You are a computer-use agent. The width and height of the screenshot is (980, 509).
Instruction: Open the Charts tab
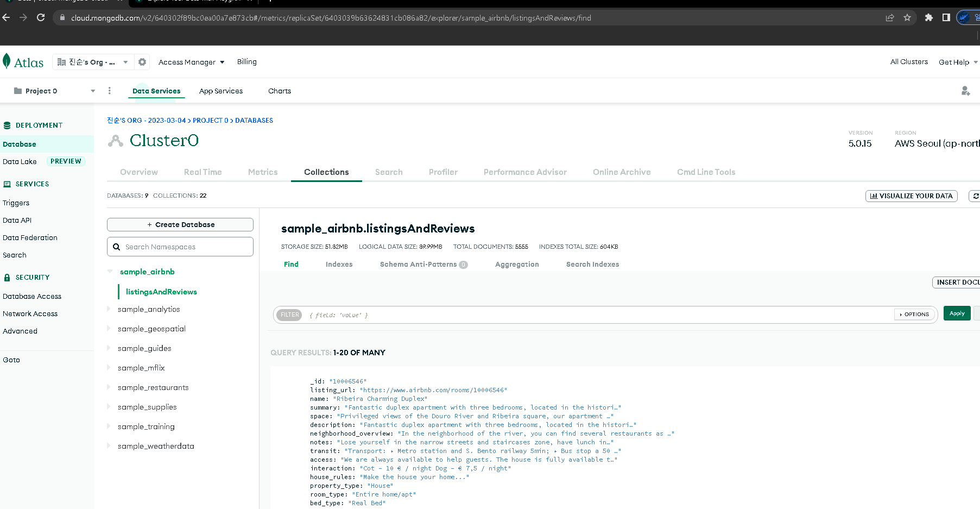280,91
